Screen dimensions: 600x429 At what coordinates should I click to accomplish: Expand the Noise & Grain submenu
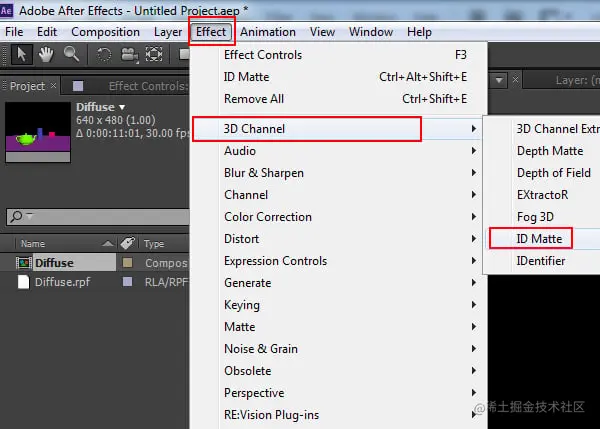point(339,349)
